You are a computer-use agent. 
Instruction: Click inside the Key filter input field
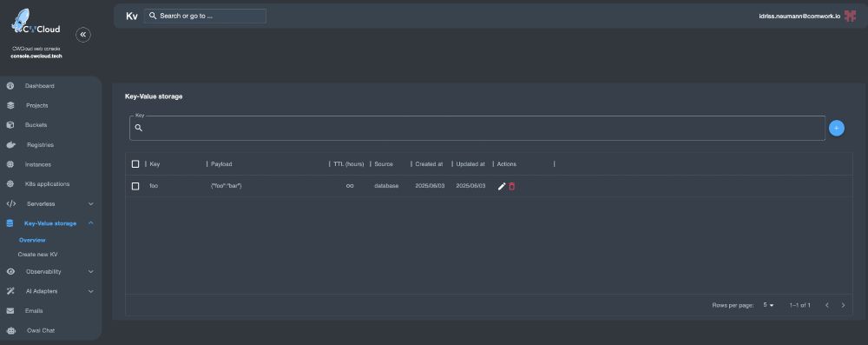coord(477,128)
